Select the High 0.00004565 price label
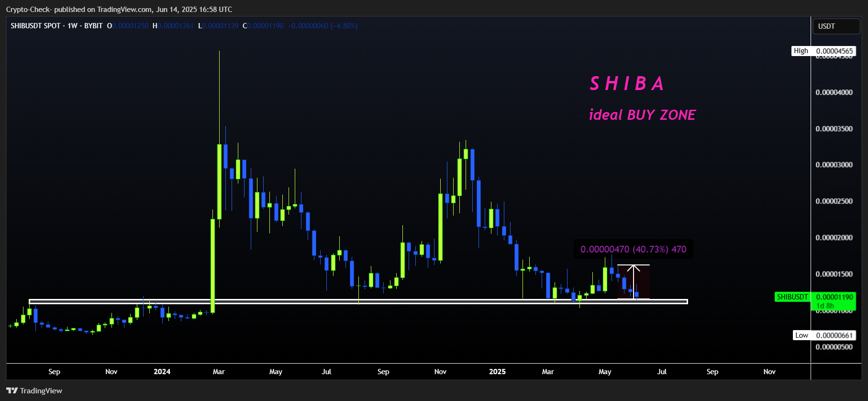 click(823, 51)
